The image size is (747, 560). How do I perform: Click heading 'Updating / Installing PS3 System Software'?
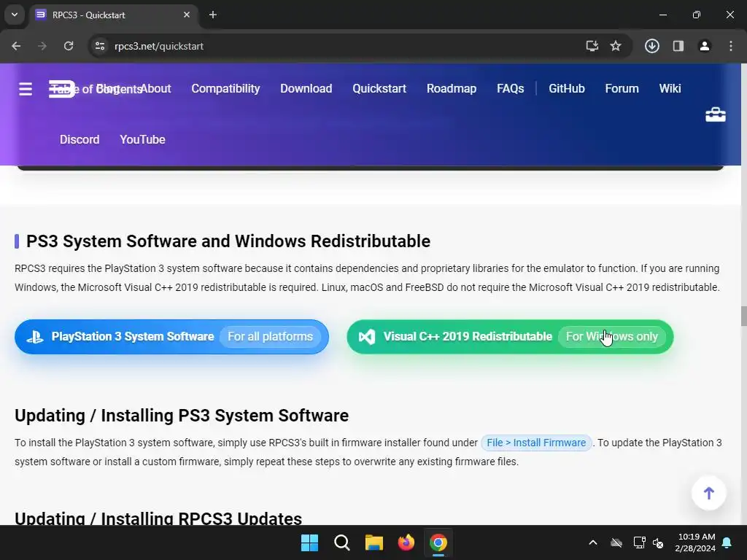click(x=182, y=416)
